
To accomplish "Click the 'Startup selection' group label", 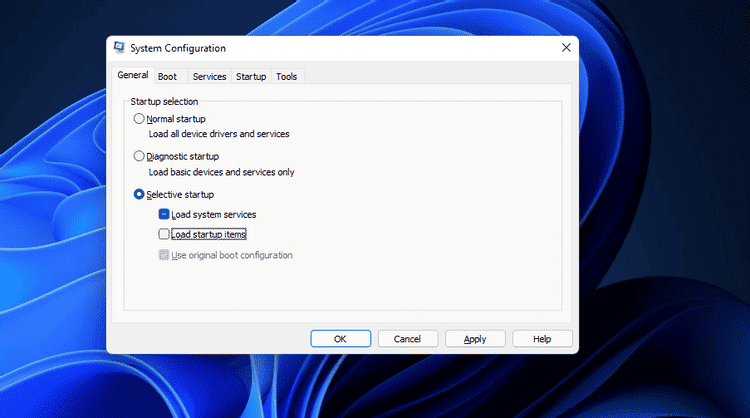I will (164, 101).
